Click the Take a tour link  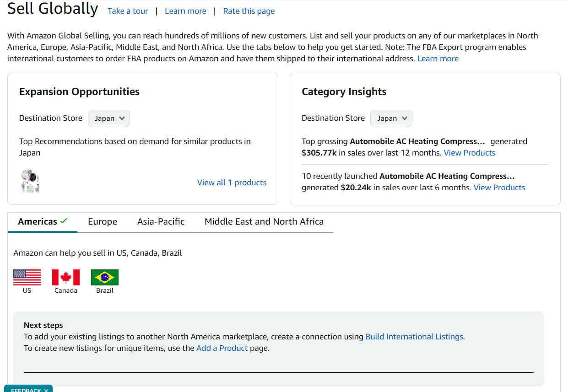pyautogui.click(x=128, y=11)
